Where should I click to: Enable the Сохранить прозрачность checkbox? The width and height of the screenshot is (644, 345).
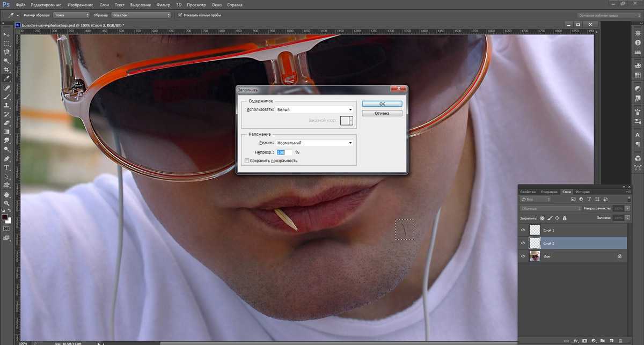(x=247, y=160)
